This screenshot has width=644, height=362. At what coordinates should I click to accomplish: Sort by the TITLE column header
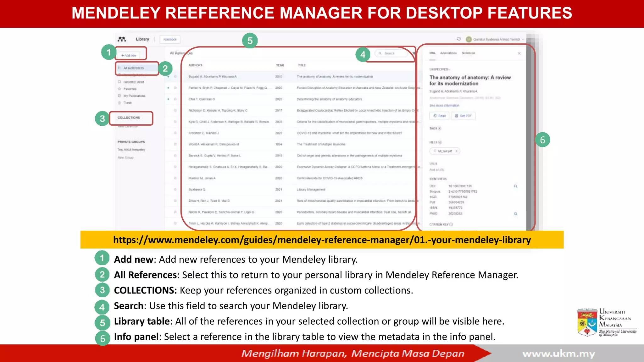(302, 65)
